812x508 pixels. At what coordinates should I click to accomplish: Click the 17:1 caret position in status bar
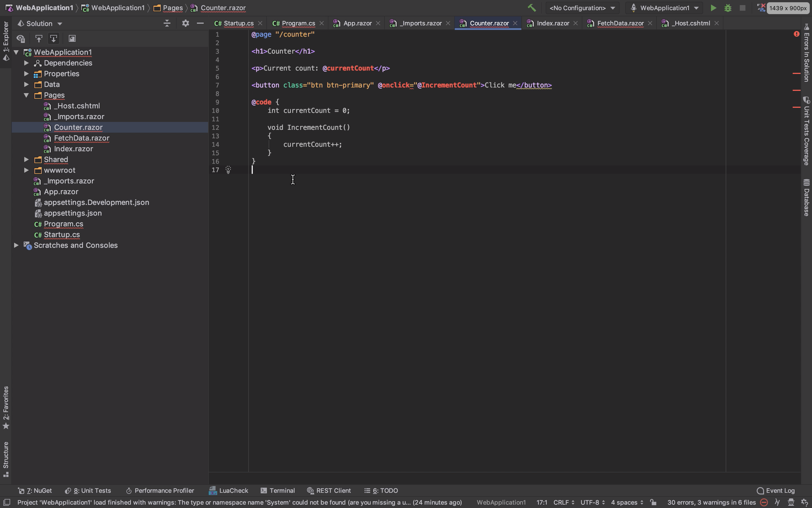coord(541,502)
